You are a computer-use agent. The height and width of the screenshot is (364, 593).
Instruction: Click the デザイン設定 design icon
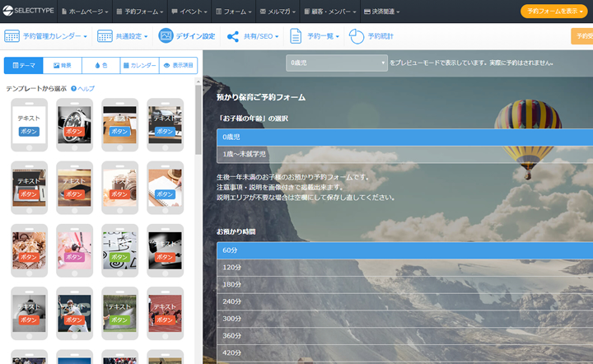pos(166,36)
